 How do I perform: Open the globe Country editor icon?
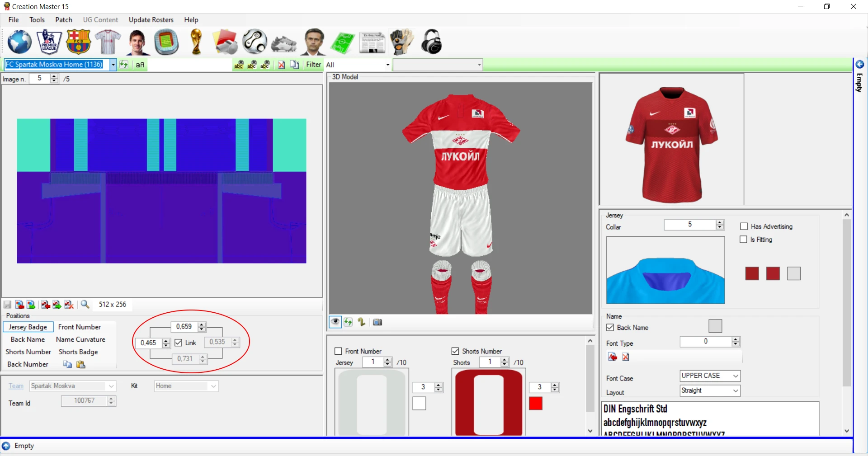(x=19, y=42)
